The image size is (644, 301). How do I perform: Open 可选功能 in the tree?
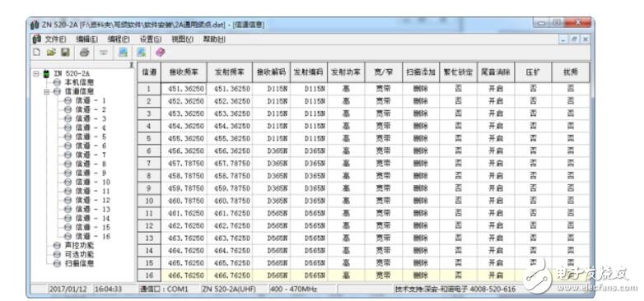[x=79, y=254]
